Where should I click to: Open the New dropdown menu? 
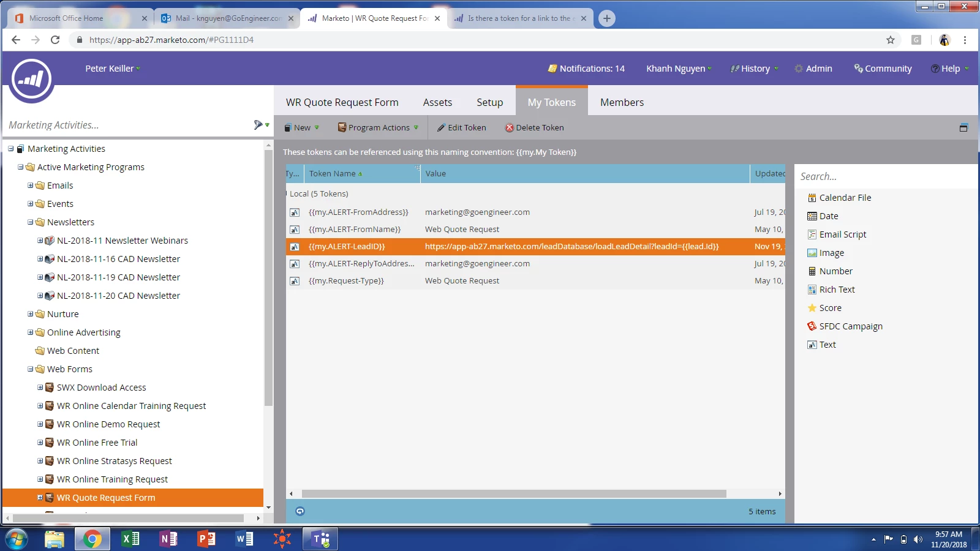pyautogui.click(x=301, y=127)
